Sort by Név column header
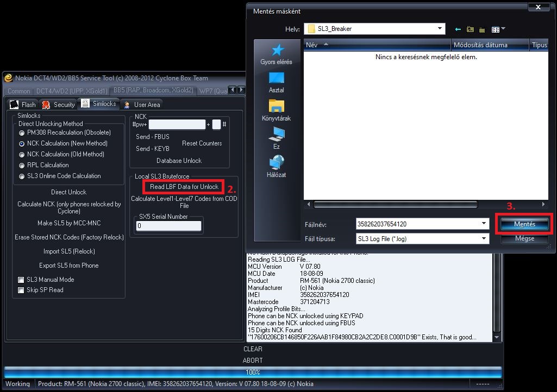Image resolution: width=557 pixels, height=392 pixels. click(377, 45)
